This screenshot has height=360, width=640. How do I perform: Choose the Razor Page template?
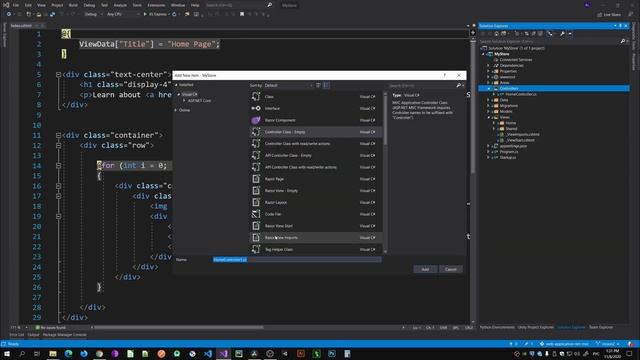point(316,179)
